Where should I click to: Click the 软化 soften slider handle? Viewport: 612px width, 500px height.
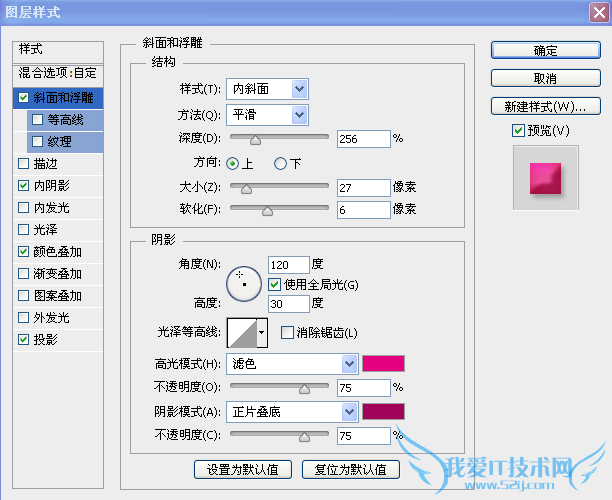click(x=267, y=210)
